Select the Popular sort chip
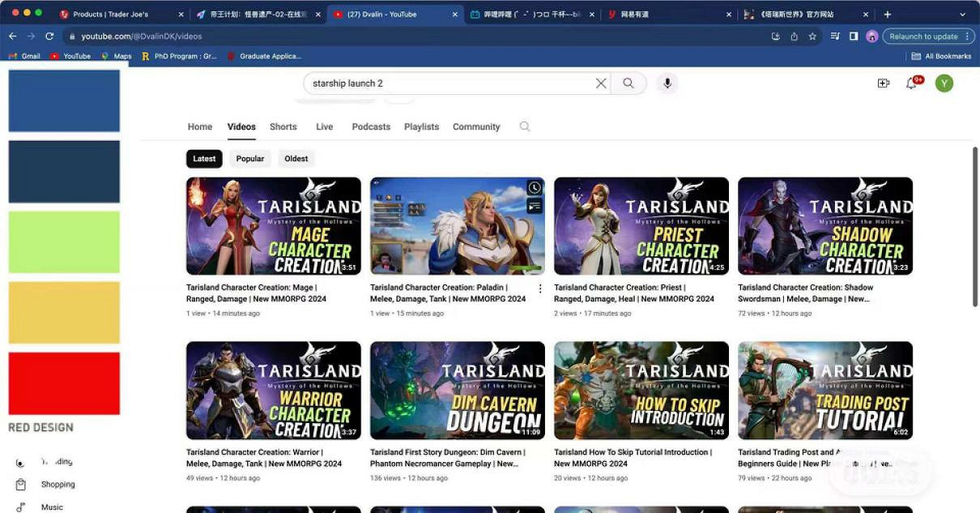The height and width of the screenshot is (513, 980). 250,159
